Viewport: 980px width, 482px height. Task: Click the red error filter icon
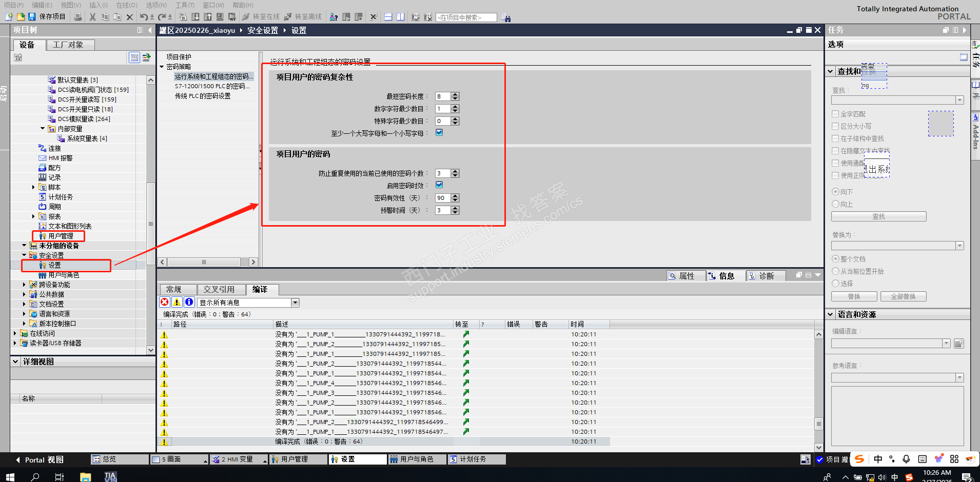[x=165, y=303]
